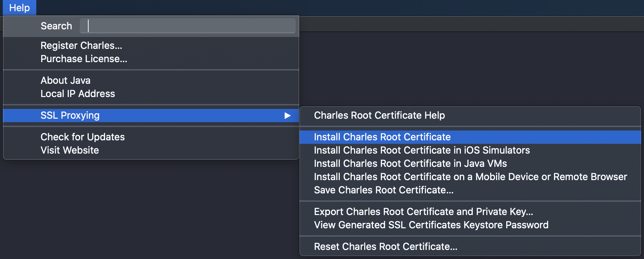Install Charles Root Certificate in Java VMs

[470, 164]
